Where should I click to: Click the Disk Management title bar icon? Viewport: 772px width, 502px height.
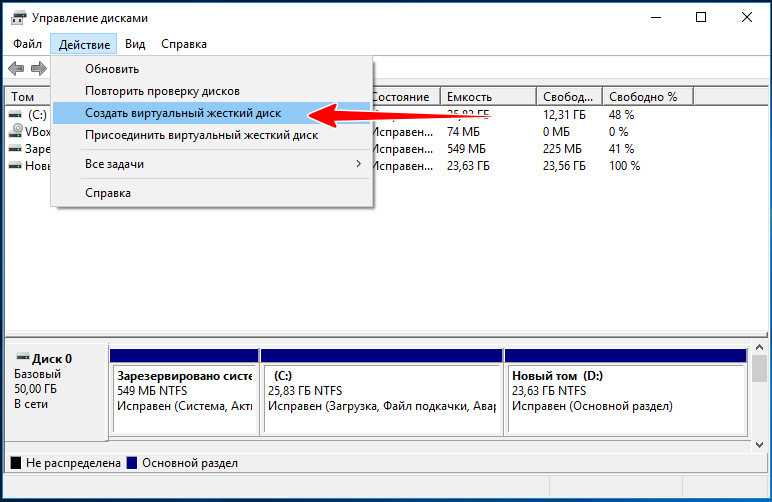(18, 18)
